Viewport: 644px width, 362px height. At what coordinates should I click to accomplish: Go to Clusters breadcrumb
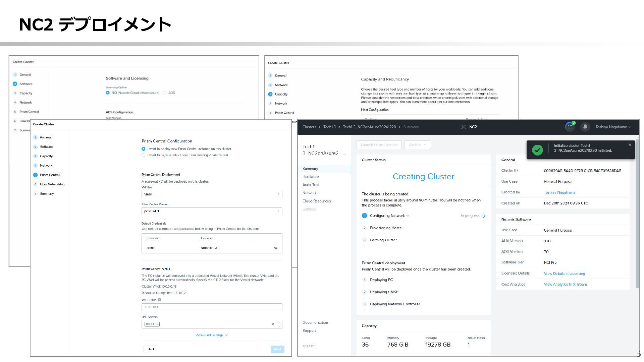tap(309, 127)
